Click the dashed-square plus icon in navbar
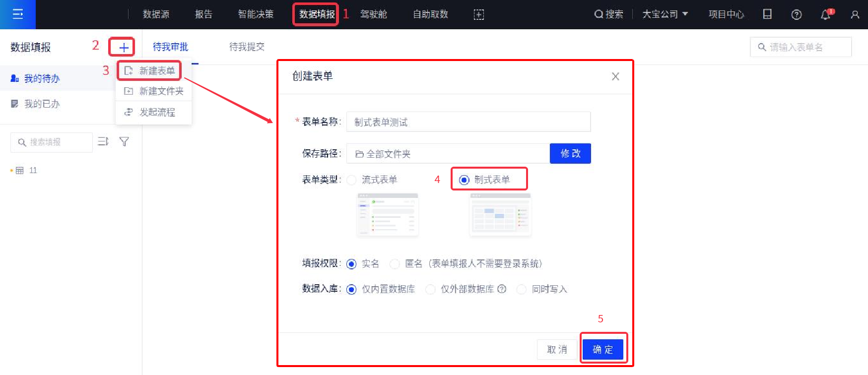This screenshot has width=868, height=375. [x=478, y=15]
